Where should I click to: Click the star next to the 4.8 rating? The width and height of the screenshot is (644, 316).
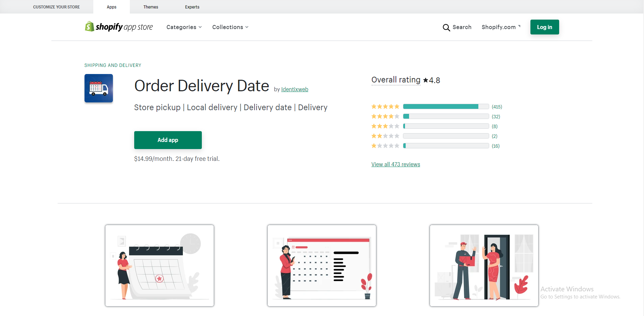(425, 80)
